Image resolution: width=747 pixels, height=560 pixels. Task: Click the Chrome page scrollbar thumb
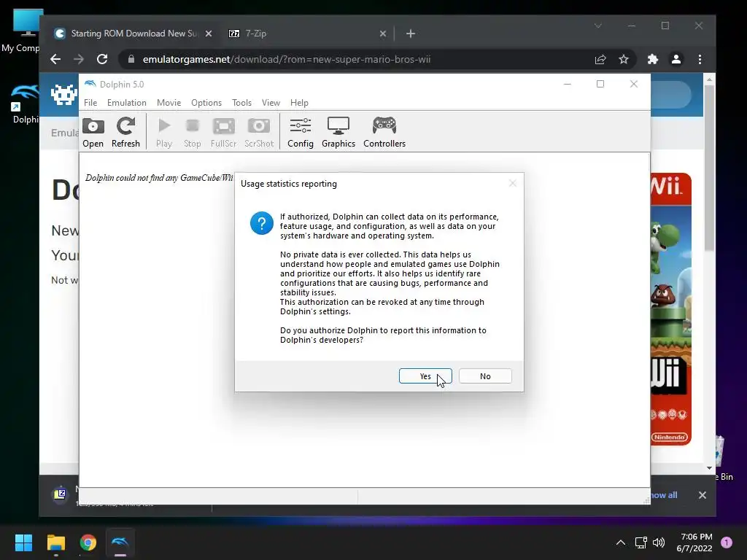pos(709,168)
